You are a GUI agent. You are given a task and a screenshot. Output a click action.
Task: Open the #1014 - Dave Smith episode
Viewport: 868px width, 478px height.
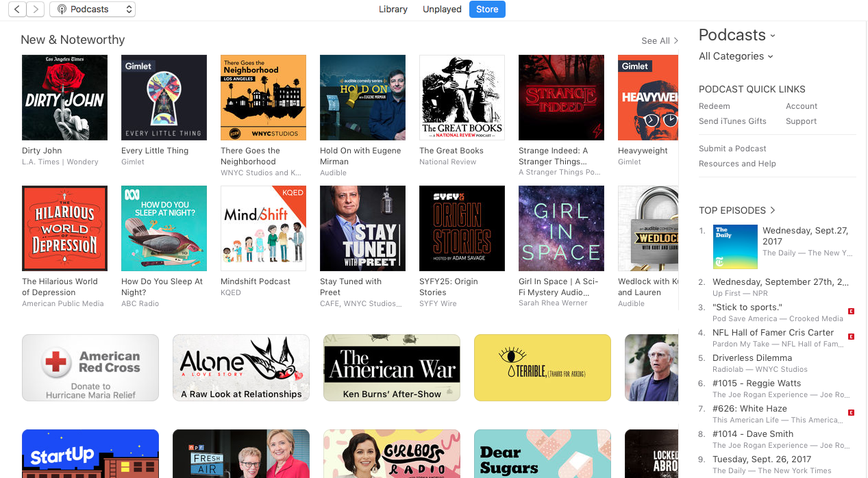tap(753, 433)
